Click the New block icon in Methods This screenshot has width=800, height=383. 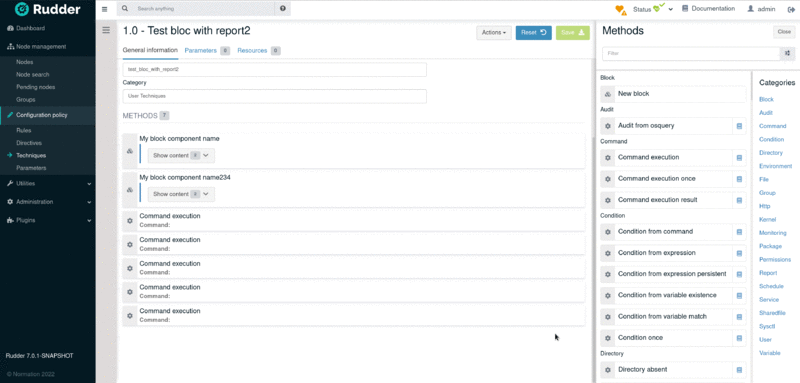pyautogui.click(x=608, y=94)
